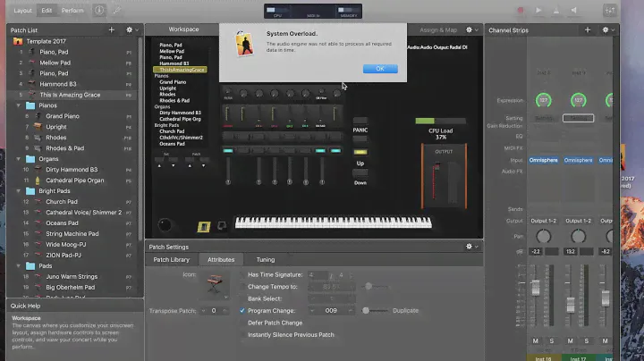Collapse the Pianos folder in Patch List
Screen dimensions: 644x361
18,105
